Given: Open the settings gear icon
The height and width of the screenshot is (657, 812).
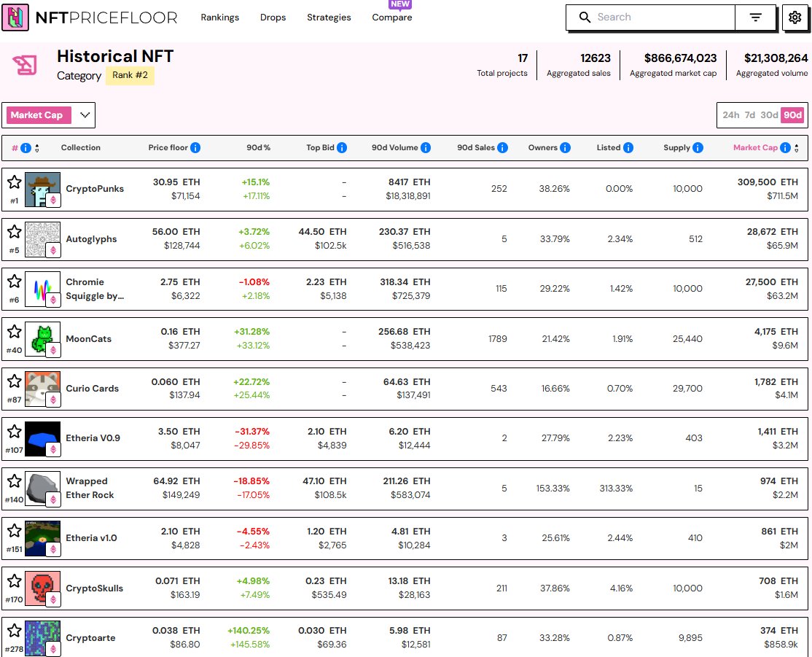Looking at the screenshot, I should (795, 17).
